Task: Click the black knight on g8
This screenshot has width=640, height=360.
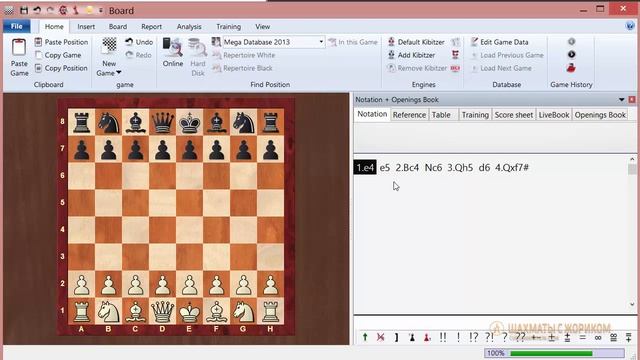Action: (243, 122)
